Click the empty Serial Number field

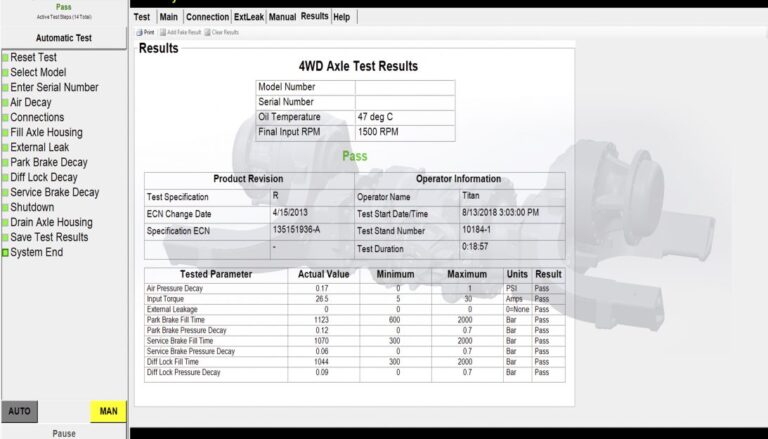click(404, 102)
